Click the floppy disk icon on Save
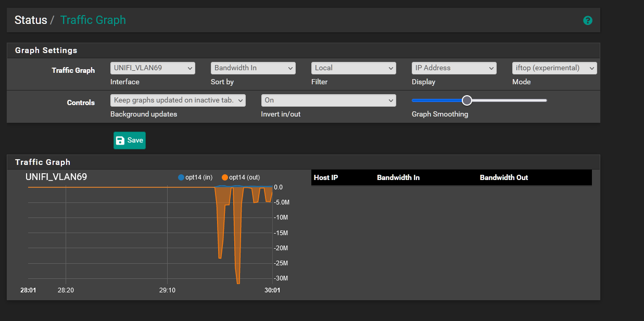Viewport: 644px width, 321px height. coord(120,140)
